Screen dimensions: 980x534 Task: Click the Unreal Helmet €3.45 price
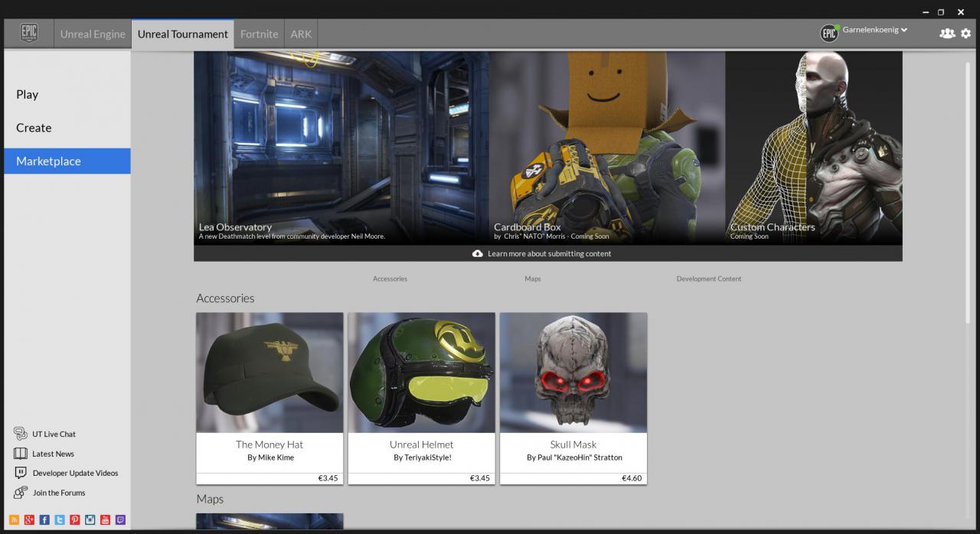tap(479, 478)
